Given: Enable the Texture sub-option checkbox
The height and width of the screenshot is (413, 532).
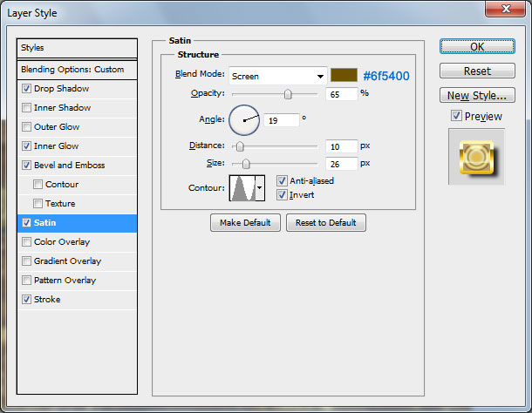Looking at the screenshot, I should point(38,203).
